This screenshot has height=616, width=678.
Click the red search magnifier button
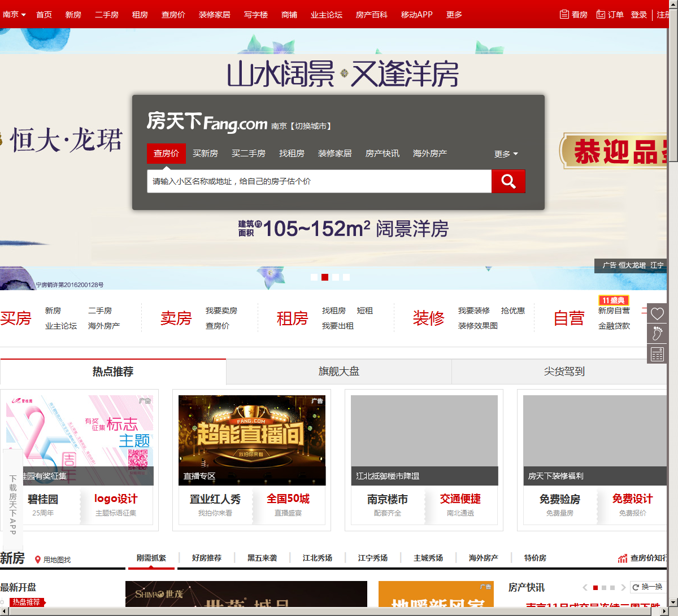click(508, 181)
